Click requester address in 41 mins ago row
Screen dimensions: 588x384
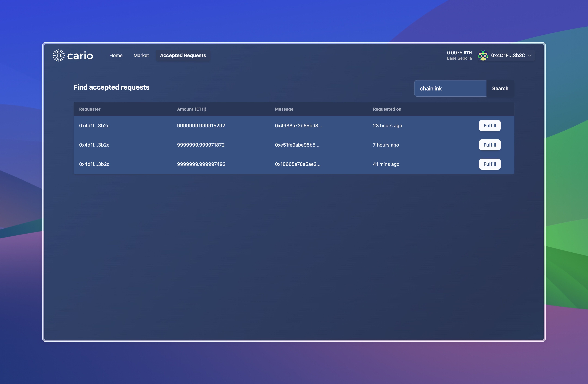tap(94, 164)
